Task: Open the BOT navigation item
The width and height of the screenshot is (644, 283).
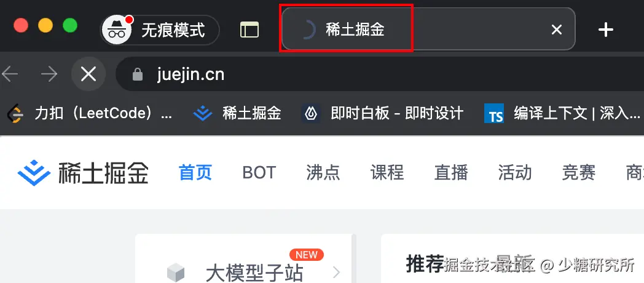Action: (x=259, y=173)
